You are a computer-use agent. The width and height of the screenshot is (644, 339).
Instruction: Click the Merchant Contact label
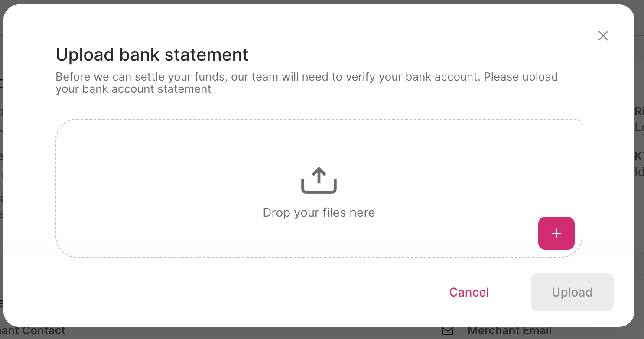pos(33,330)
